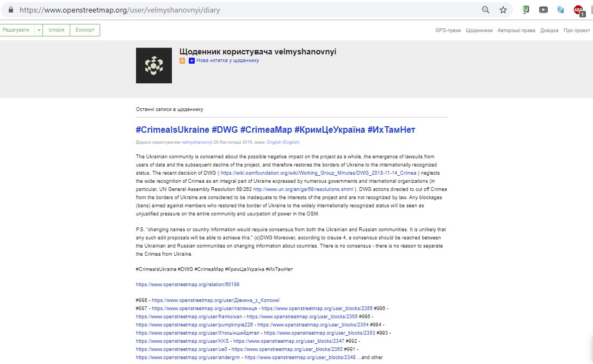Screen dimensions: 593x364
Task: Open the Історія tab
Action: (57, 30)
